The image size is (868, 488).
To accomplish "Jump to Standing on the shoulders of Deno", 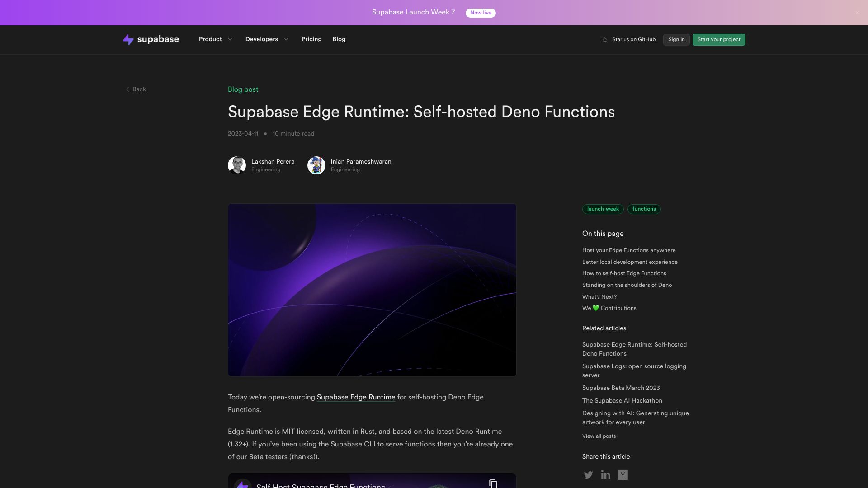I will 627,285.
